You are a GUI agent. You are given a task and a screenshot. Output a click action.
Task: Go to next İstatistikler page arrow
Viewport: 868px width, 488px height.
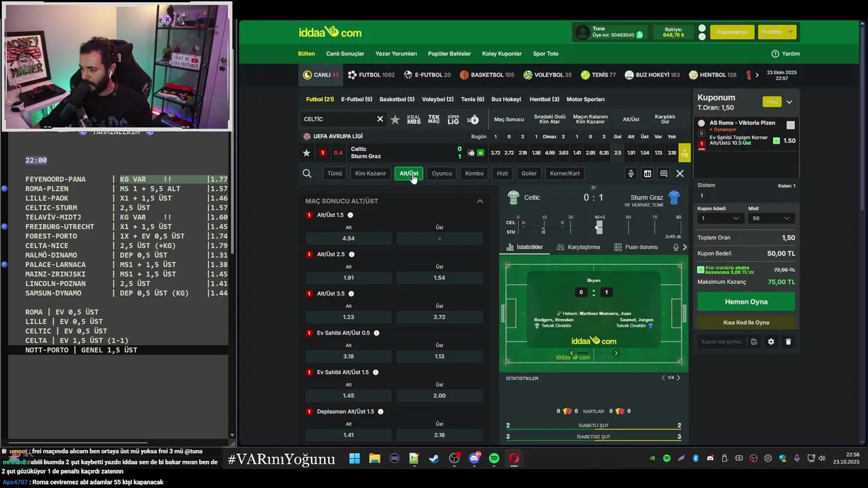678,378
